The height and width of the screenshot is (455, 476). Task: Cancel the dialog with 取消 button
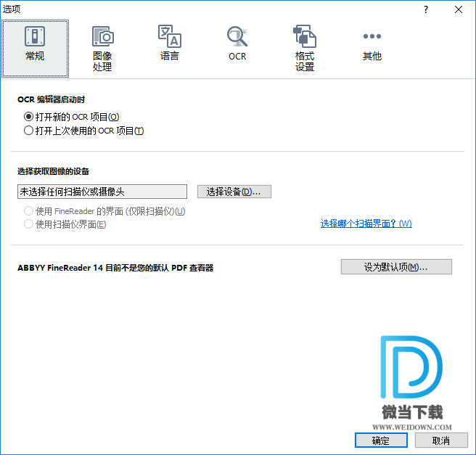440,440
